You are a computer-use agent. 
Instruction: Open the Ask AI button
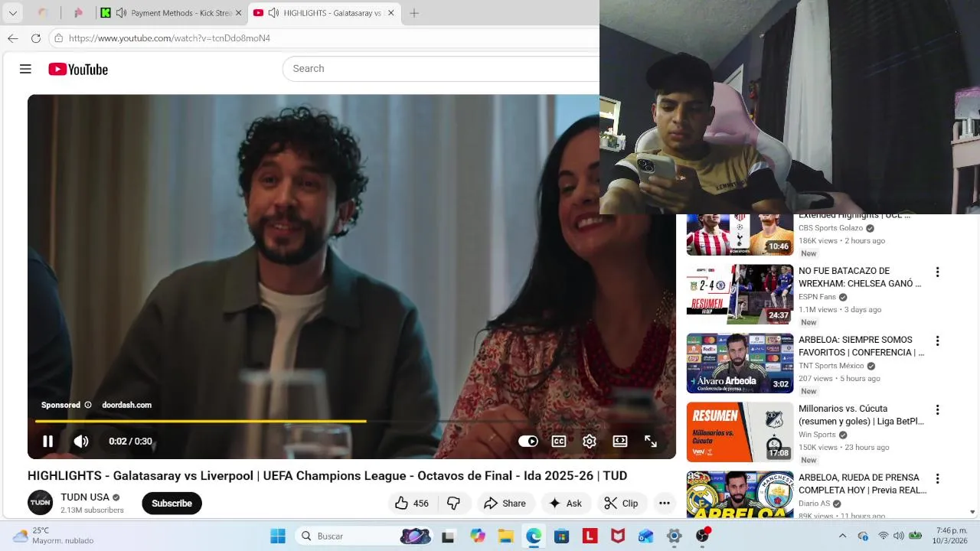coord(566,503)
